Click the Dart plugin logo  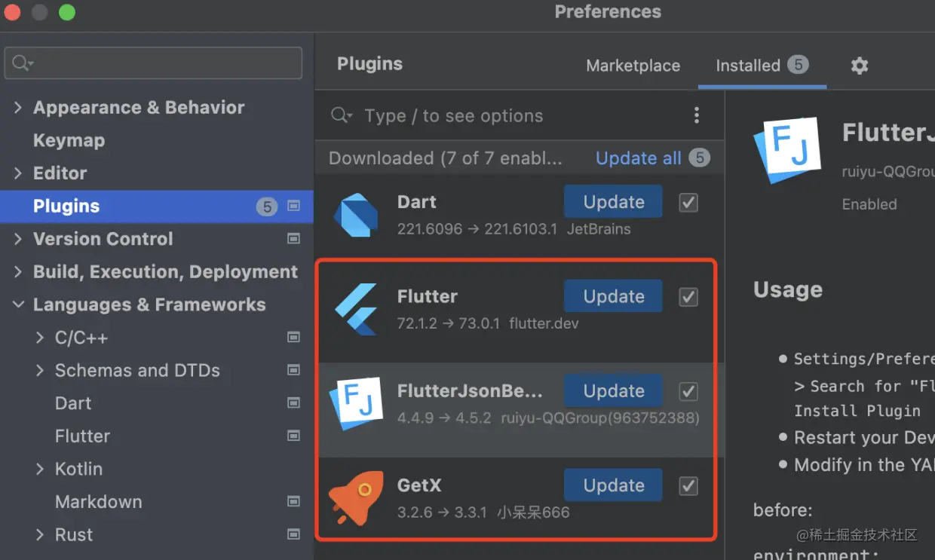pos(356,216)
